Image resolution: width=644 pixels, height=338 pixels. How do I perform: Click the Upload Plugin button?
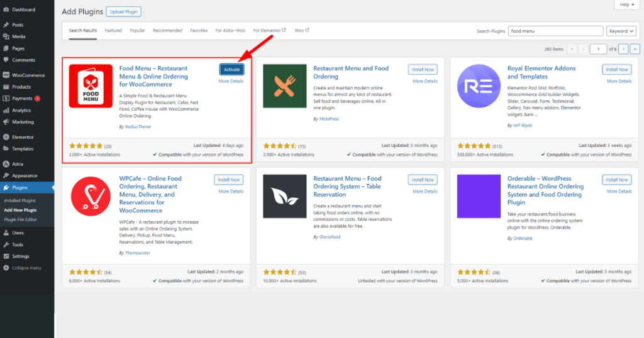(x=124, y=11)
